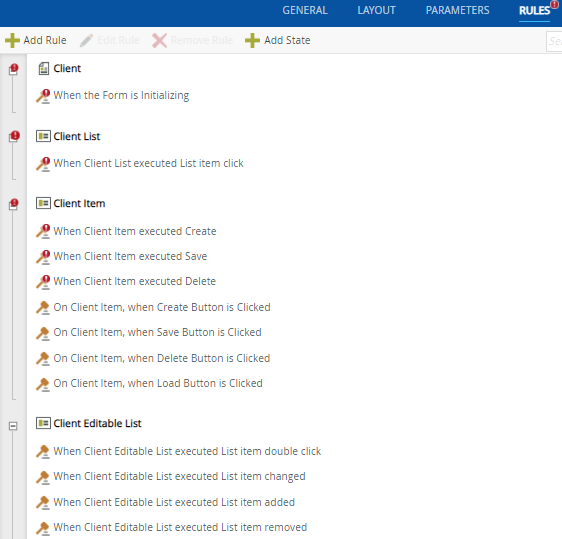
Task: Select 'On Client Item, when Save Button is Clicked'
Action: pyautogui.click(x=157, y=333)
